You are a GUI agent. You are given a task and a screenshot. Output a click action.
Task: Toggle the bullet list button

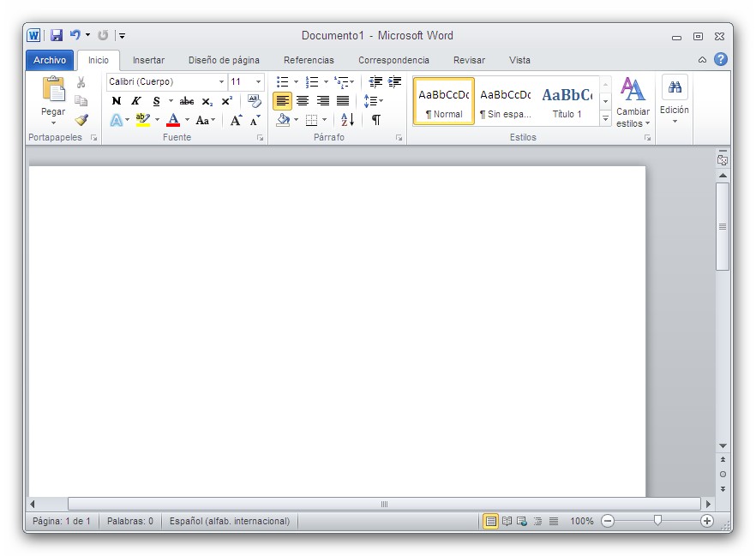[x=281, y=82]
